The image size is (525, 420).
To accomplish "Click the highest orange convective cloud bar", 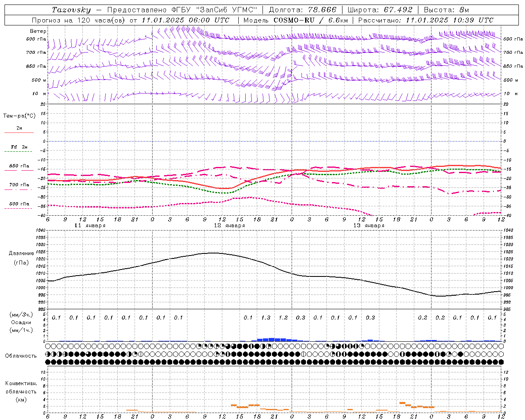I will coord(402,403).
